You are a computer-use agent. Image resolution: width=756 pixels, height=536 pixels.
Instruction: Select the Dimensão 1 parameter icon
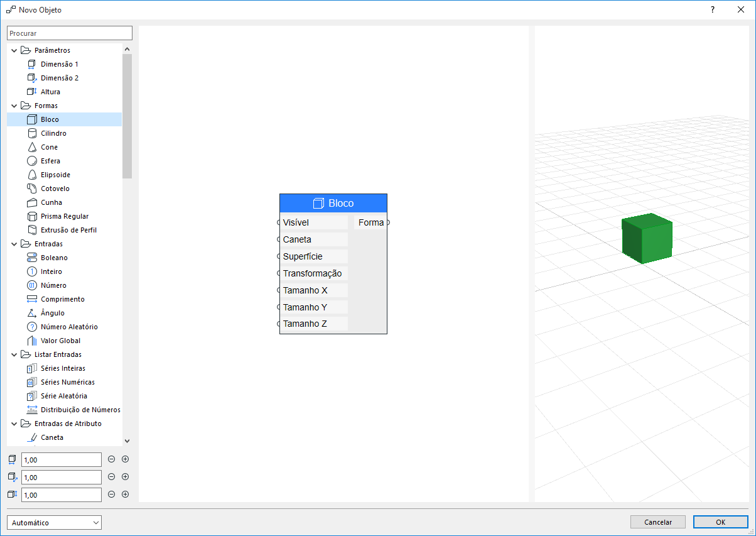(x=33, y=64)
